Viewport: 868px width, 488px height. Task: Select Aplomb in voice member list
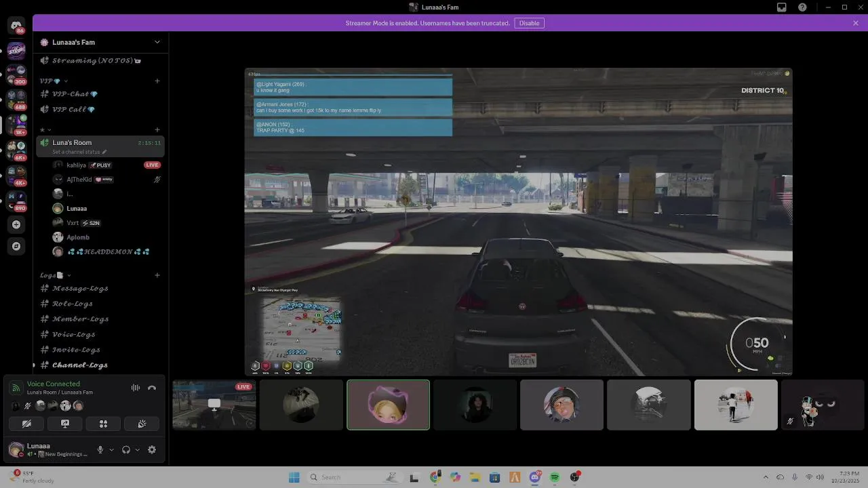click(107, 237)
